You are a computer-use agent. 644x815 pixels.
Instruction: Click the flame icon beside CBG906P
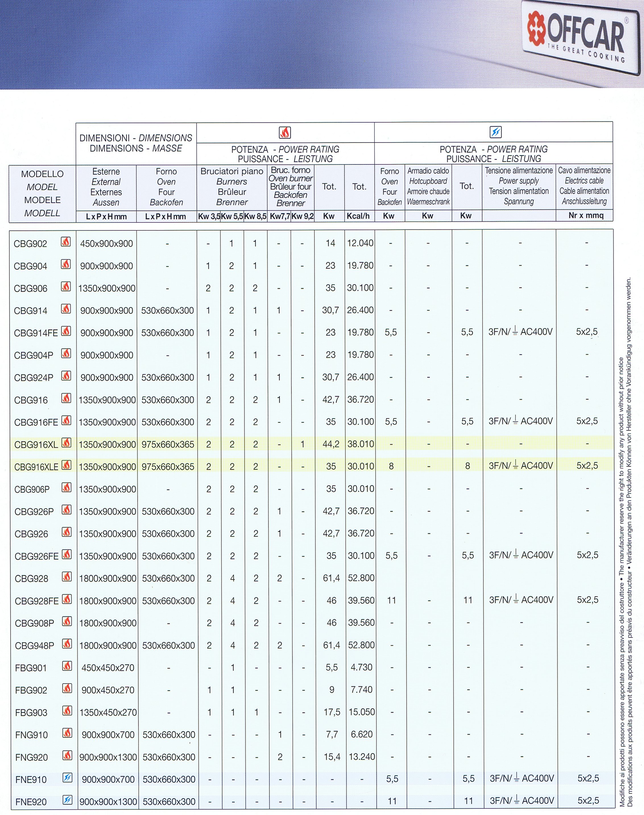(66, 487)
